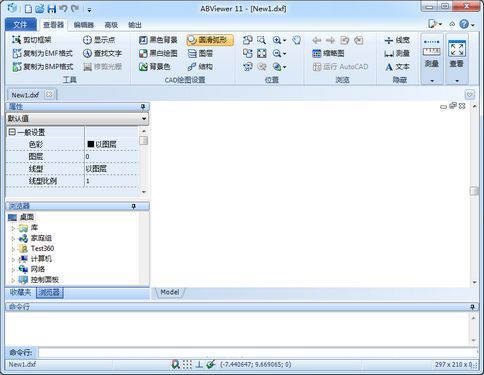Click the zoom in magnifier icon
The image size is (484, 375).
pyautogui.click(x=277, y=40)
